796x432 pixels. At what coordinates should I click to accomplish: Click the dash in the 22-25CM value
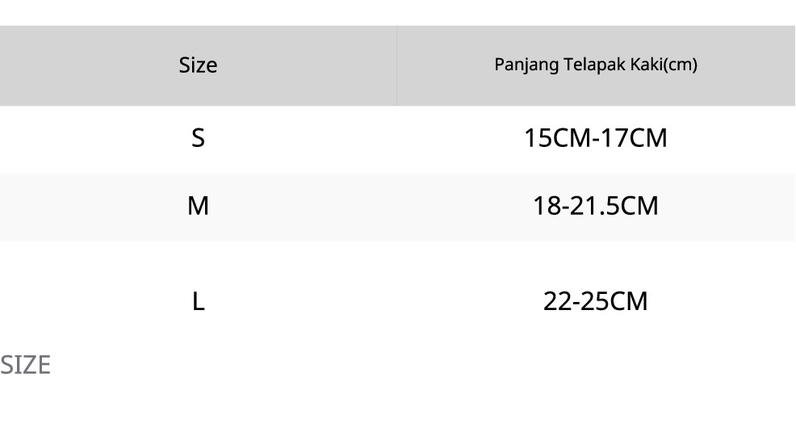[575, 303]
